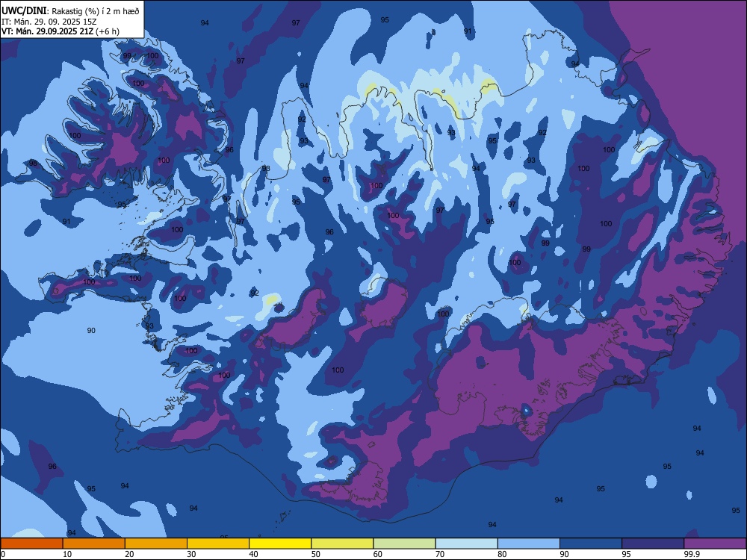Click the legend tick label '10'
Screen dimensions: 747x560
[67, 554]
